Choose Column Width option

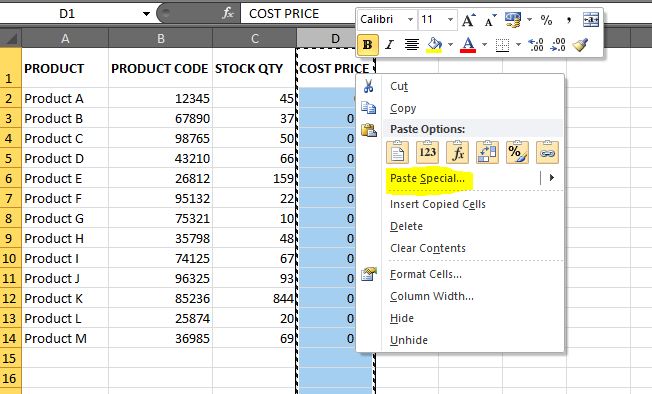460,296
